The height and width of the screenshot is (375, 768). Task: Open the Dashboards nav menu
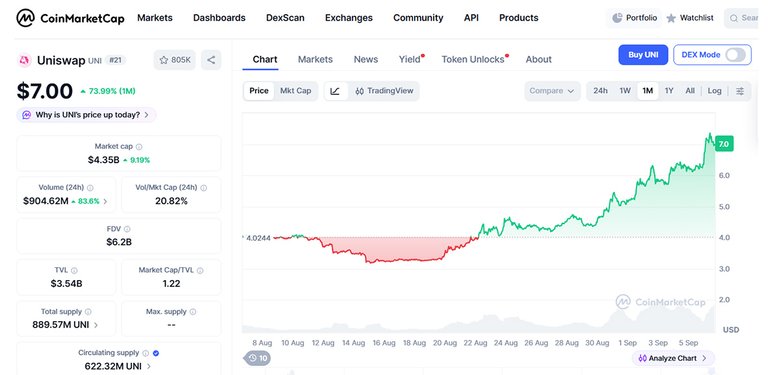219,18
